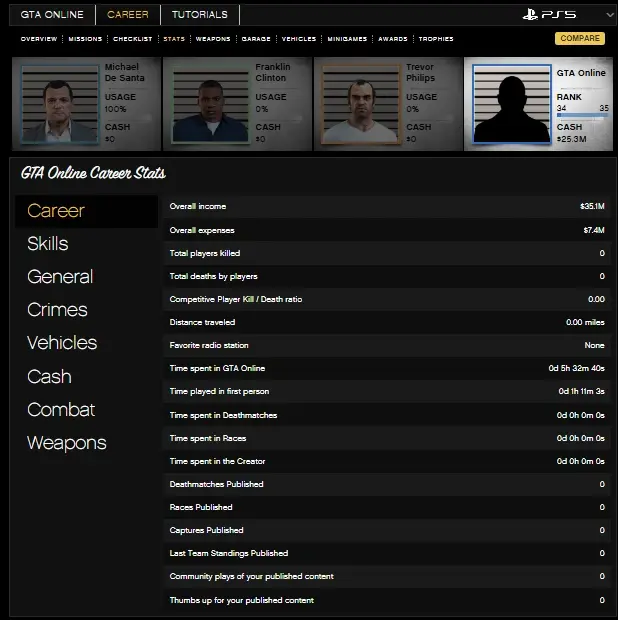
Task: Open the Checklist section
Action: tap(133, 39)
